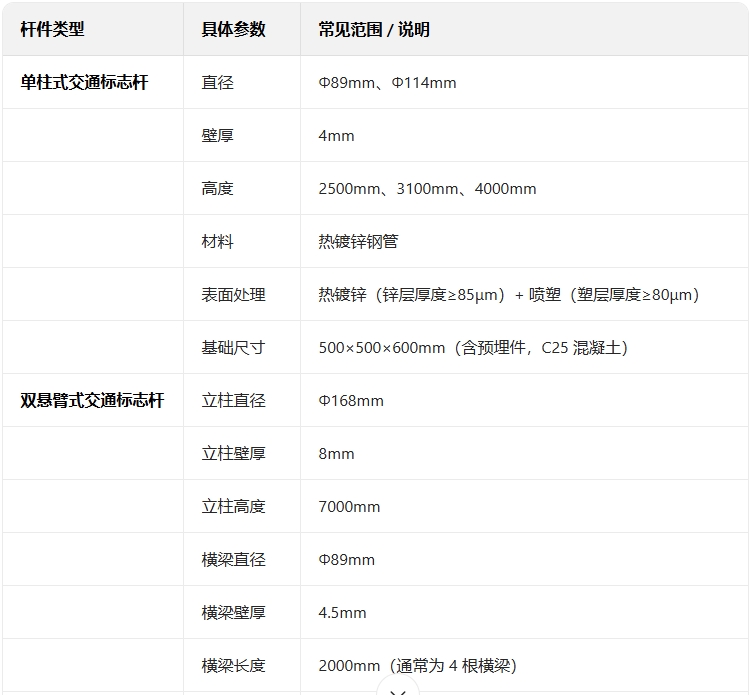Click the 4mm wall thickness value

(336, 136)
